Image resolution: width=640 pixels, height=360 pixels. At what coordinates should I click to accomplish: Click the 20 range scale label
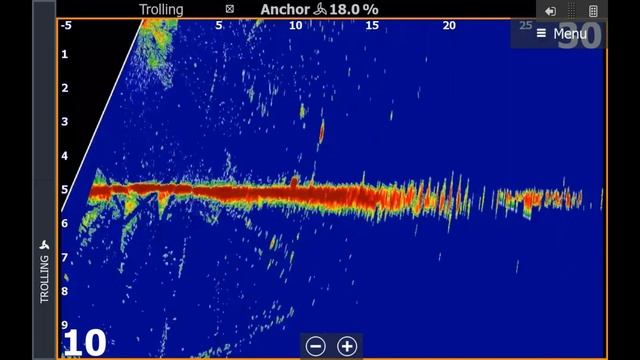coord(449,25)
